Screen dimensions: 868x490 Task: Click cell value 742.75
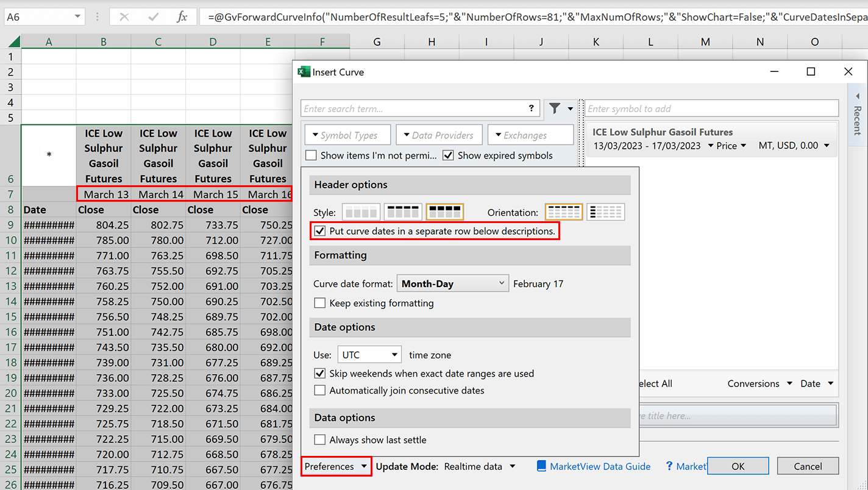(158, 332)
